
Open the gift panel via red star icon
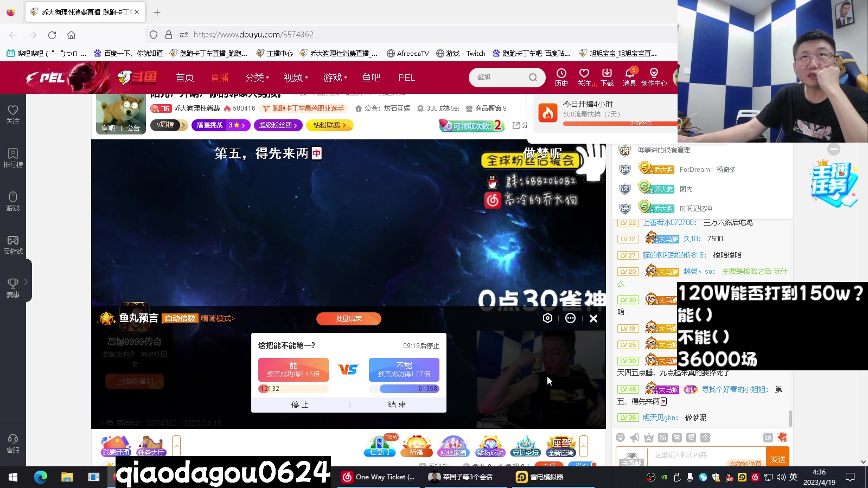[x=782, y=437]
